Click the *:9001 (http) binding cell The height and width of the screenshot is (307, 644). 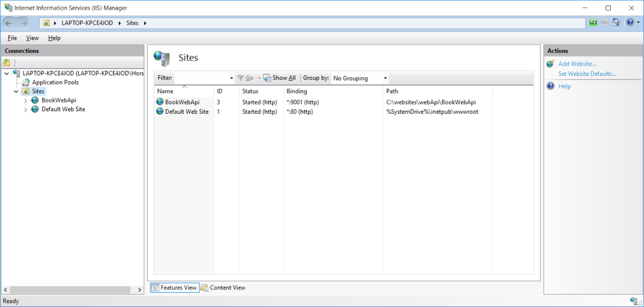(303, 102)
